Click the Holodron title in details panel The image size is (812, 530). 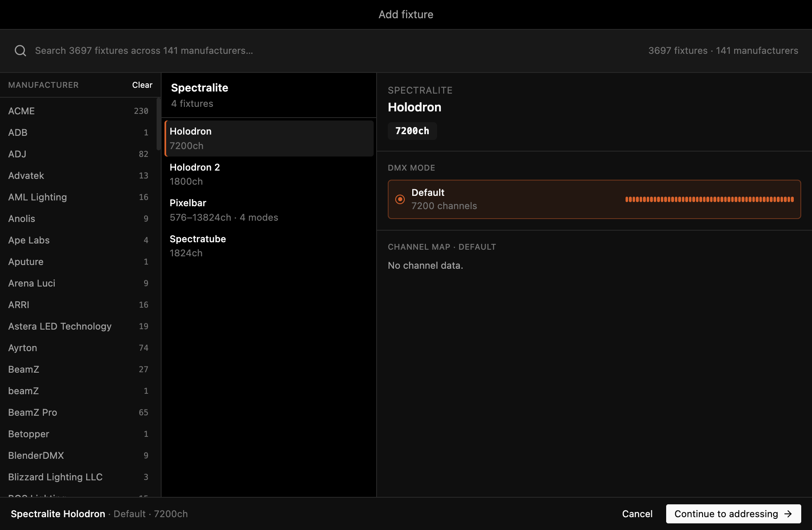coord(414,107)
